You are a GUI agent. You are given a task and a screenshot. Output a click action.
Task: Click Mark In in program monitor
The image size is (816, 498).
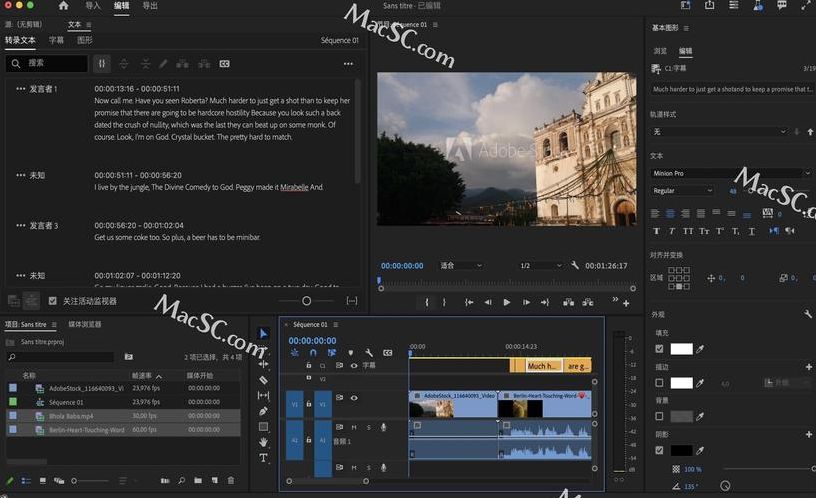[427, 302]
